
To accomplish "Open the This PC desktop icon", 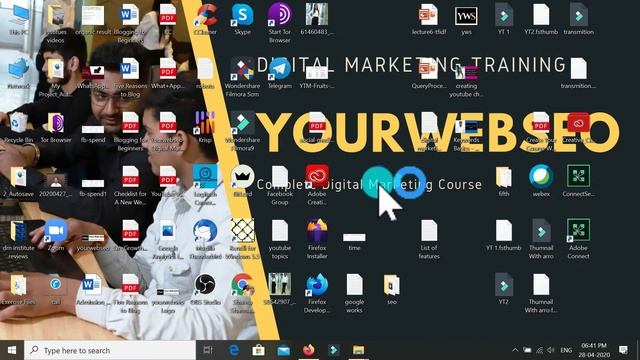I will 18,20.
